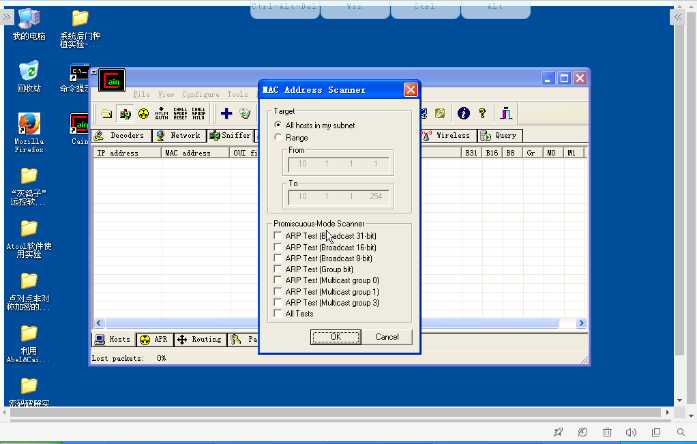Close the MAC Address Scanner dialog
The width and height of the screenshot is (697, 444).
click(411, 90)
